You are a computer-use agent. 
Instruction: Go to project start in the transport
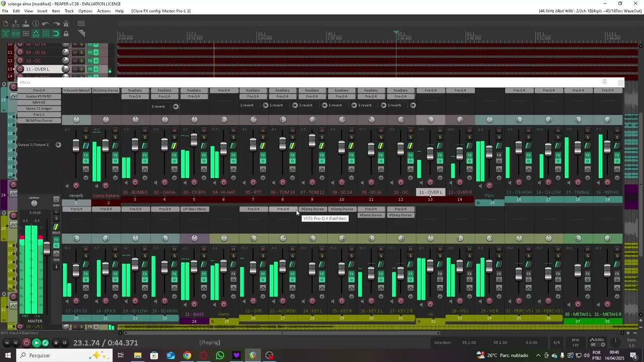point(7,343)
